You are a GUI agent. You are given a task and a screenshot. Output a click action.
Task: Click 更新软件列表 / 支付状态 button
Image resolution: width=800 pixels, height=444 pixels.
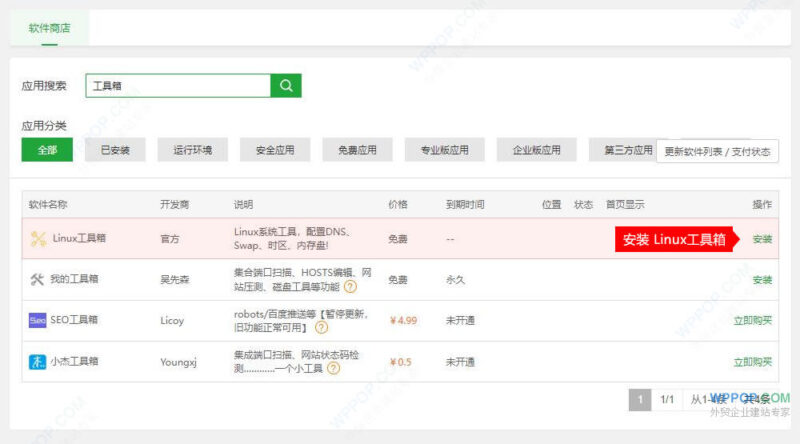click(717, 152)
